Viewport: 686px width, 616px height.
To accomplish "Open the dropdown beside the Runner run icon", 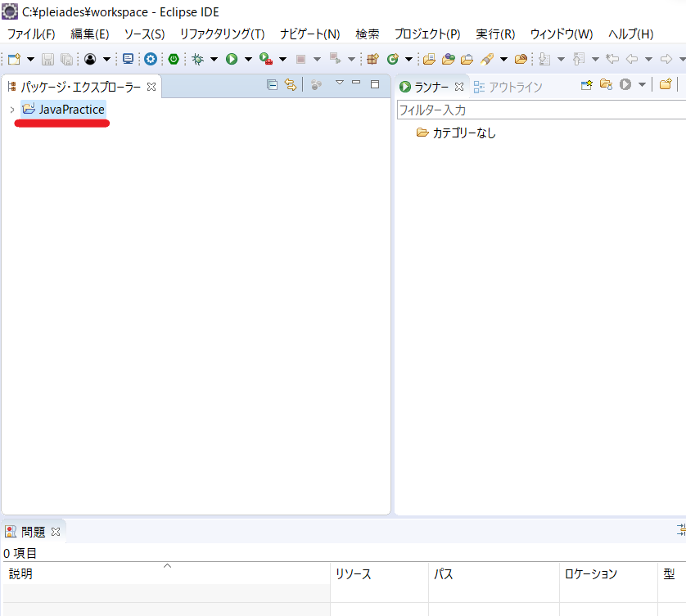I will [x=642, y=85].
